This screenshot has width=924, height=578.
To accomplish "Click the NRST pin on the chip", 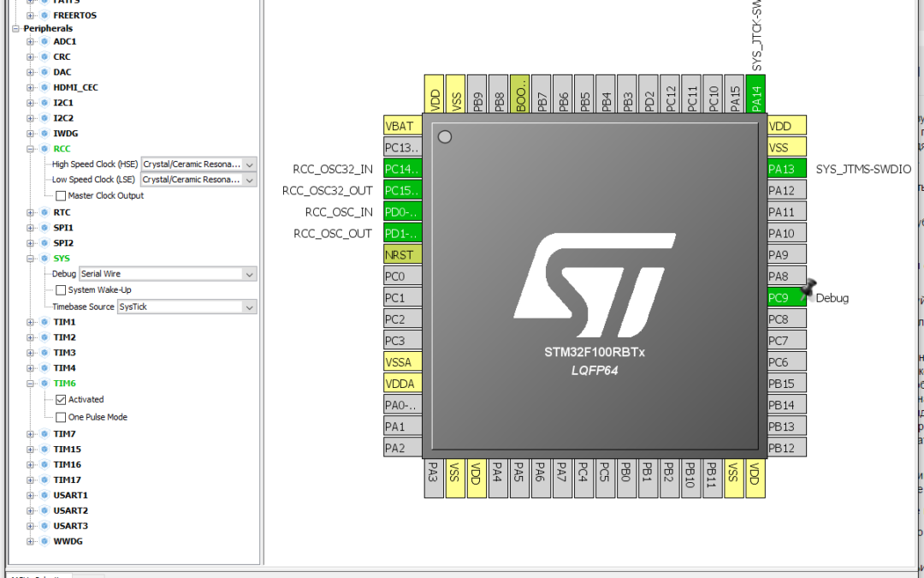I will coord(402,254).
